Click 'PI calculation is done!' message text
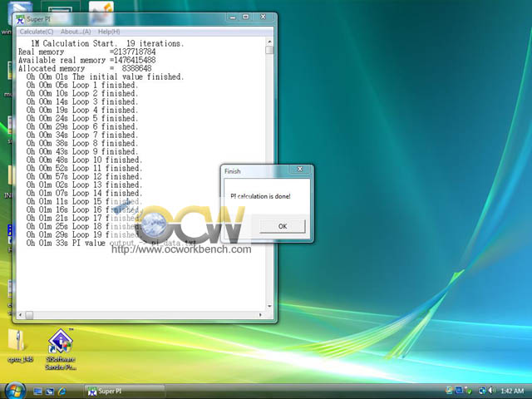The width and height of the screenshot is (532, 399). [260, 196]
